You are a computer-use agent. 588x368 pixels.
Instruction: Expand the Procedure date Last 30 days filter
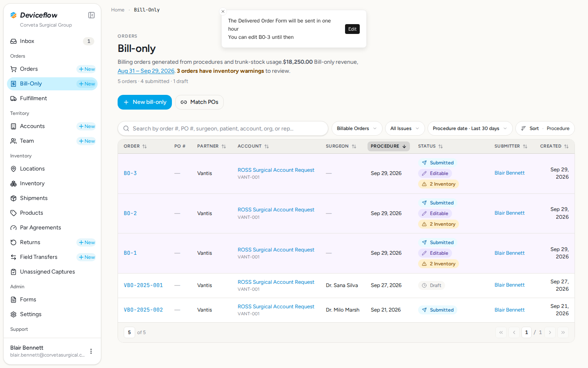point(470,128)
